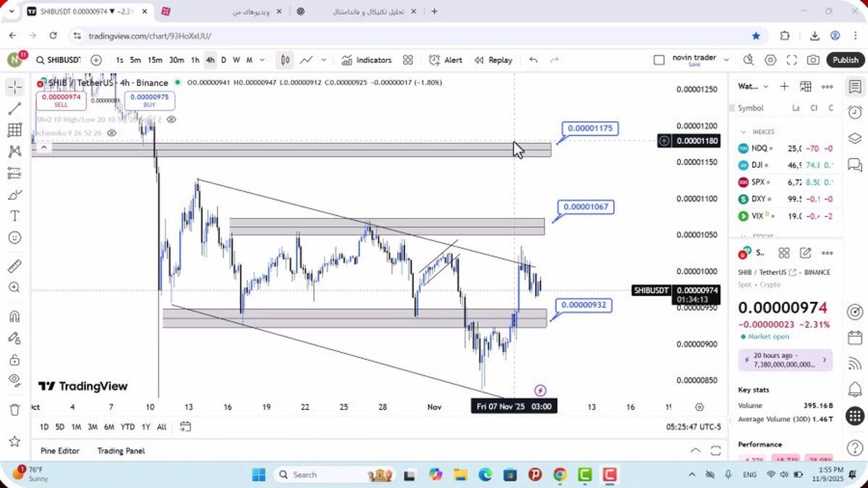Toggle stay in drawing mode
Image resolution: width=868 pixels, height=488 pixels.
click(x=14, y=337)
